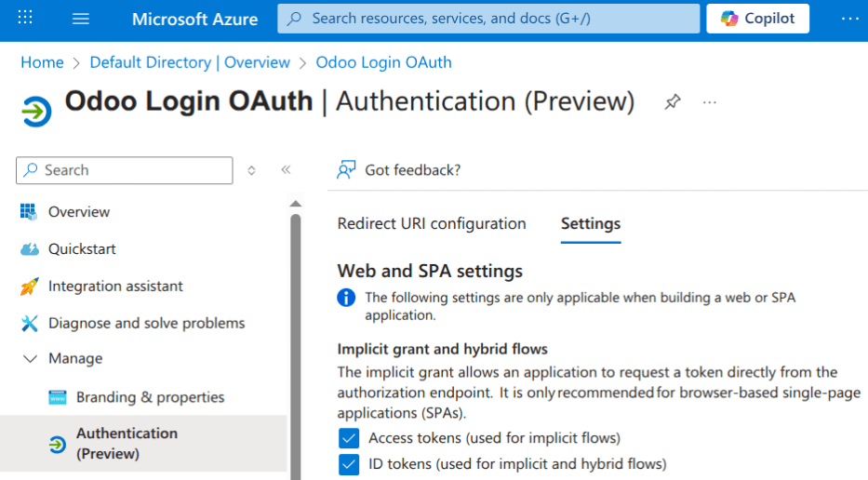Click the up/down expand arrows beside search
Viewport: 868px width, 480px height.
pos(251,170)
